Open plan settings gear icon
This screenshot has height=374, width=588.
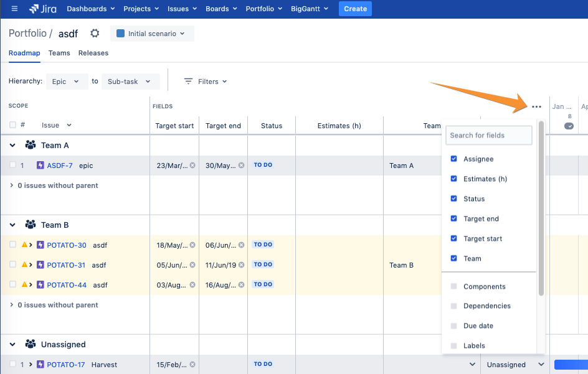[x=95, y=34]
